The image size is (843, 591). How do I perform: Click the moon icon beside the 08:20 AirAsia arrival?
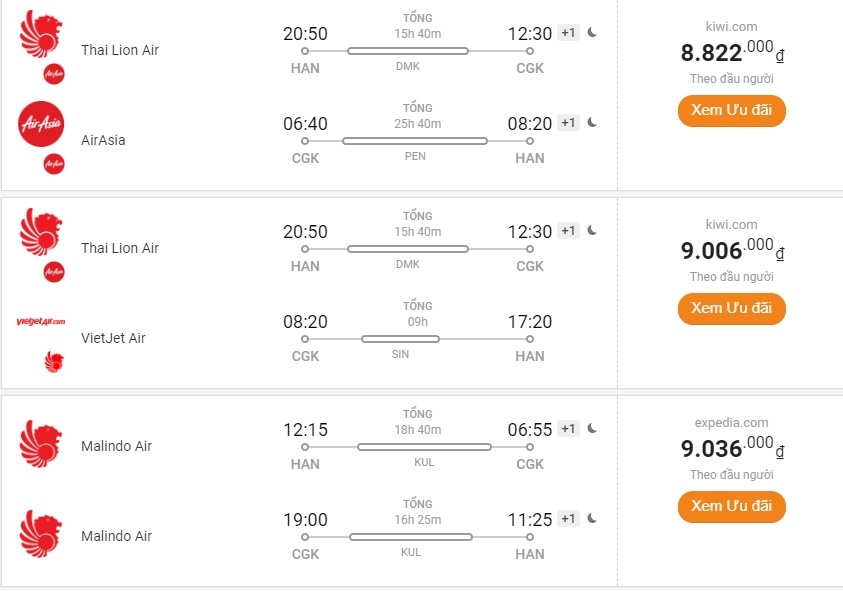coord(592,122)
